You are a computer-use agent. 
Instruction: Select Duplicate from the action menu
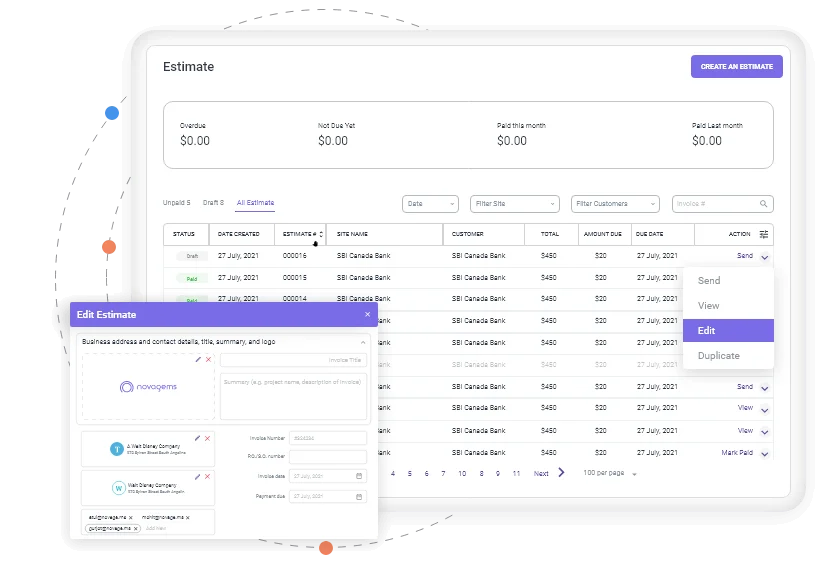(x=727, y=356)
